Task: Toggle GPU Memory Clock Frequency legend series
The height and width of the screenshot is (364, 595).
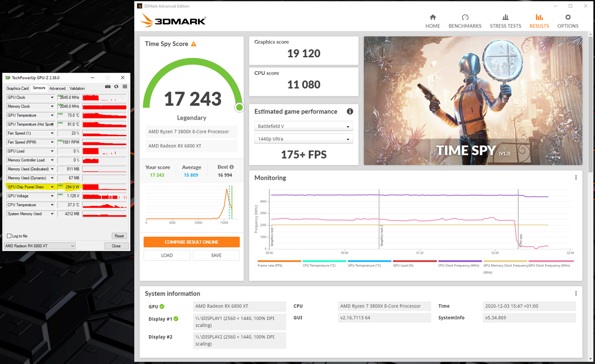Action: click(x=505, y=266)
